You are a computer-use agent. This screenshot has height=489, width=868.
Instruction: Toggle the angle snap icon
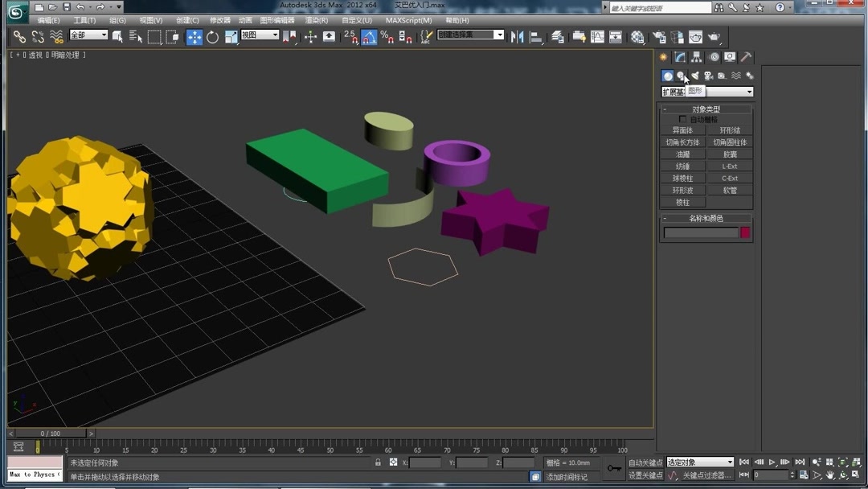(x=370, y=36)
